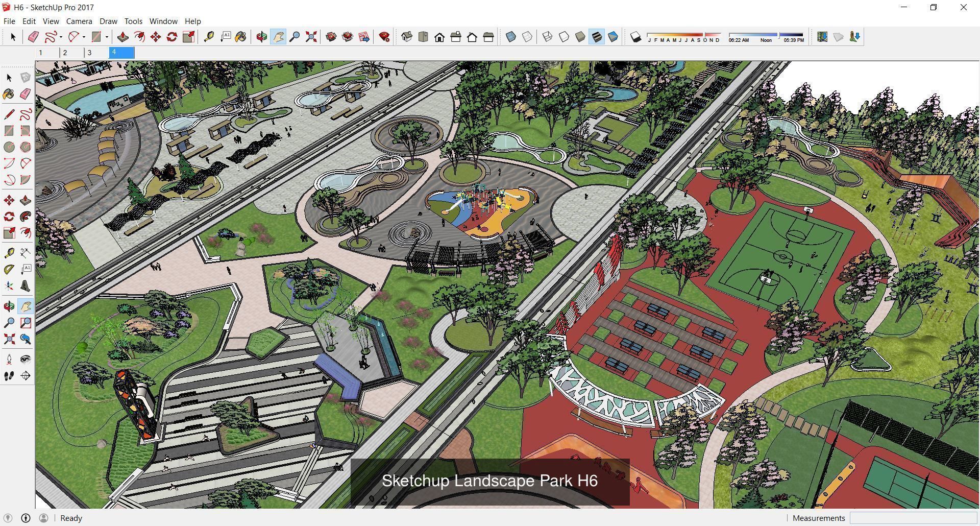This screenshot has height=526, width=980.
Task: Click geo-location status bar icon
Action: click(8, 518)
